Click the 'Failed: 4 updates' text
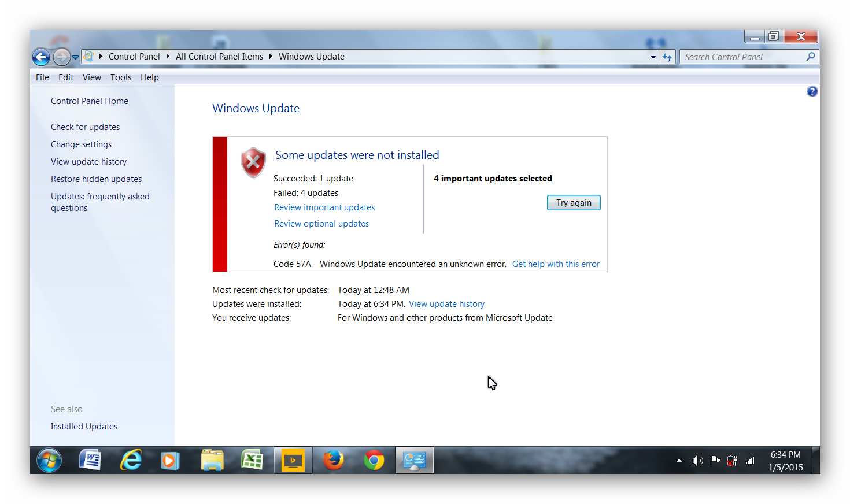The height and width of the screenshot is (504, 850). [306, 193]
